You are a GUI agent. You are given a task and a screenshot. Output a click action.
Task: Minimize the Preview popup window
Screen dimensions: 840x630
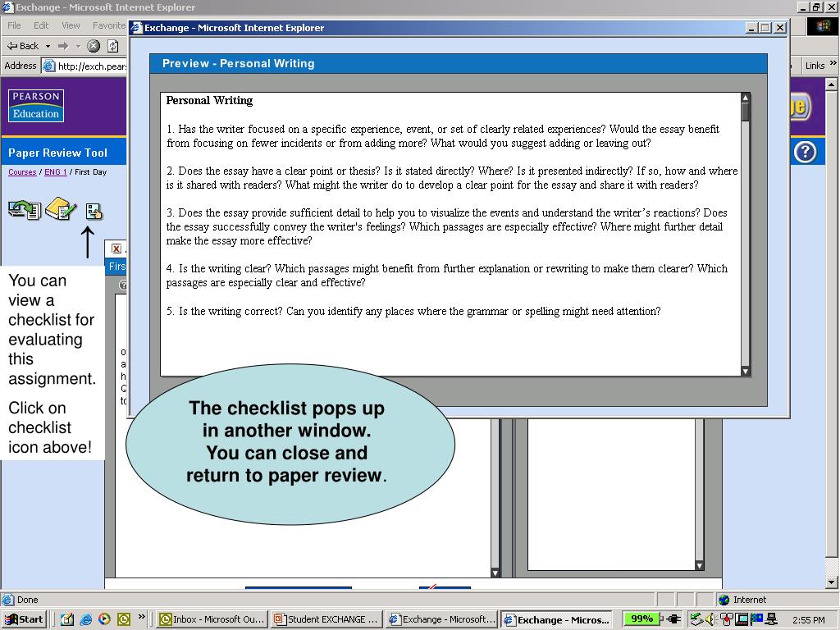coord(751,28)
